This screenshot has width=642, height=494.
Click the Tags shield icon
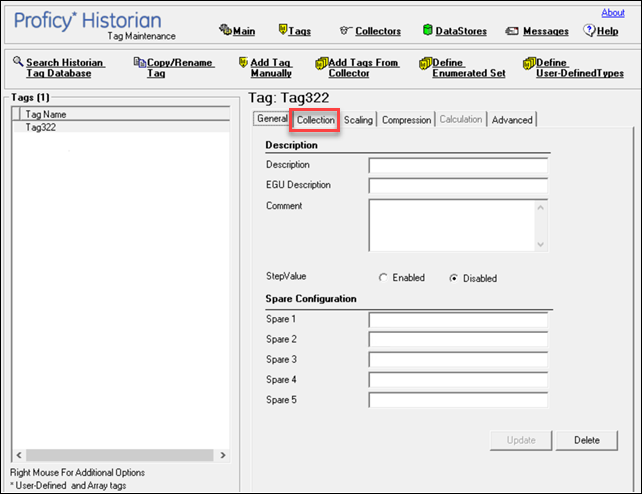tap(283, 29)
